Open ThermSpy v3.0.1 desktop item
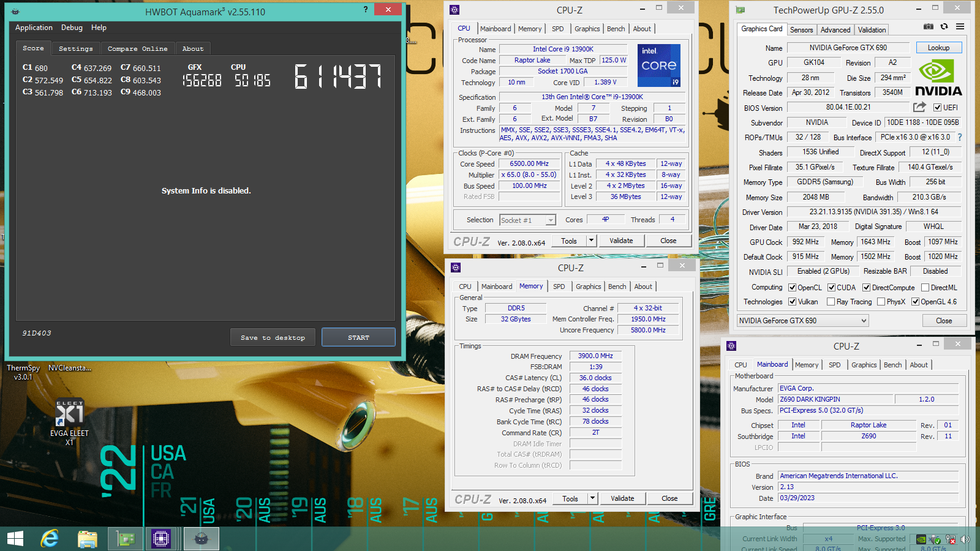The width and height of the screenshot is (980, 551). [23, 372]
